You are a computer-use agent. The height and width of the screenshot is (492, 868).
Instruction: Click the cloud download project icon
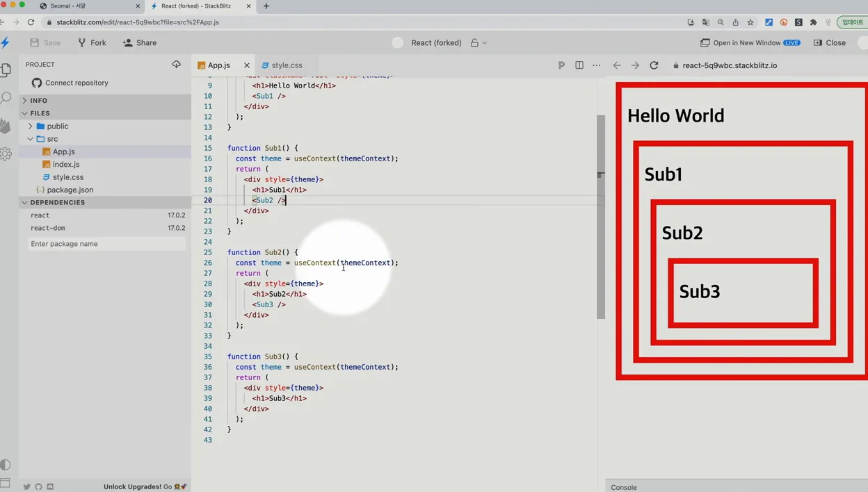click(177, 64)
